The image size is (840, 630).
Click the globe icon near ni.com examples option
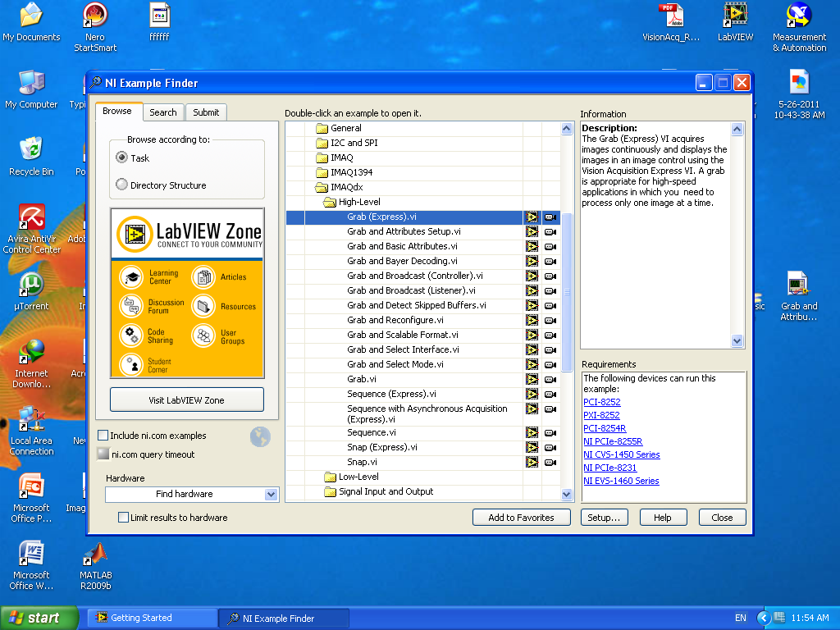click(x=260, y=437)
